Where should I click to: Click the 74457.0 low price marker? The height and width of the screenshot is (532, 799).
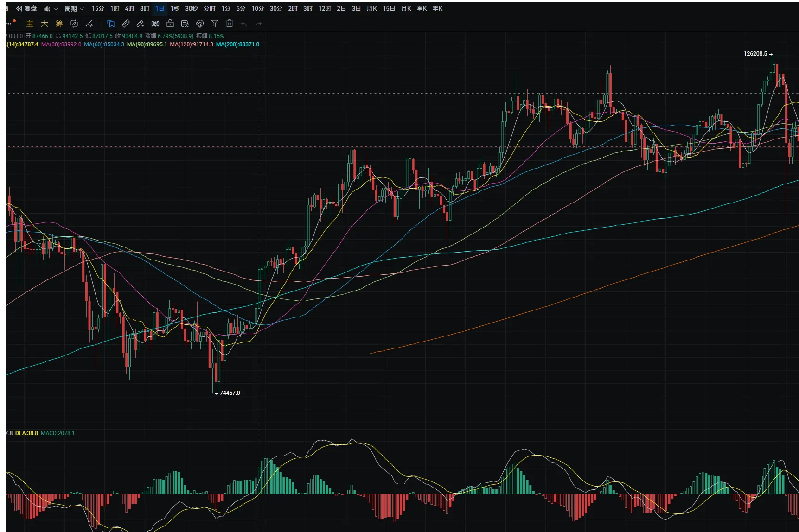(x=230, y=393)
